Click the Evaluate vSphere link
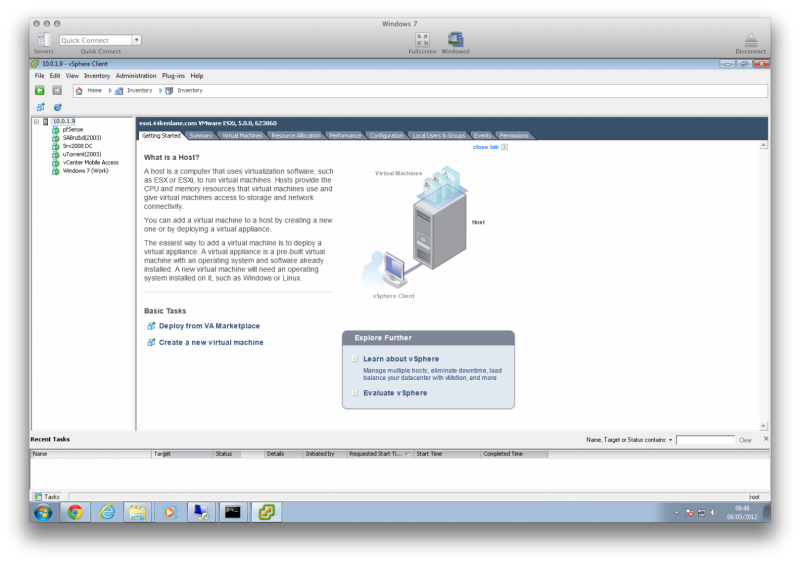 pyautogui.click(x=395, y=393)
